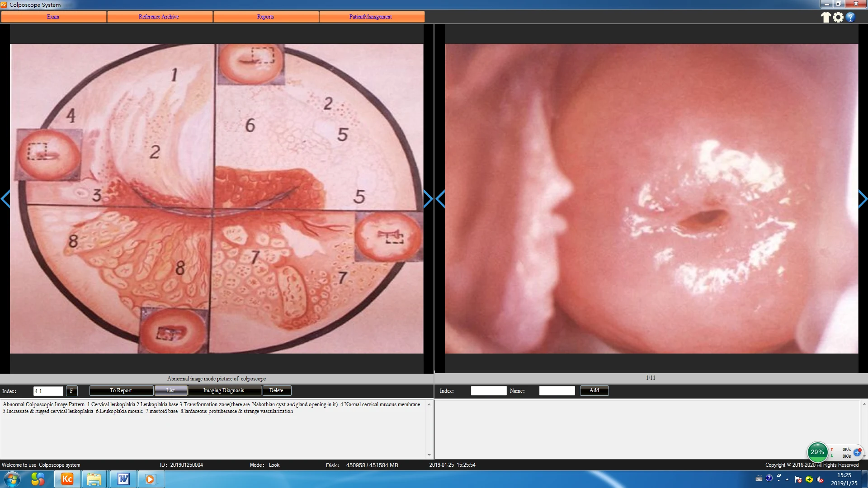Go to previous reference image with left arrow
Image resolution: width=868 pixels, height=488 pixels.
[x=5, y=199]
